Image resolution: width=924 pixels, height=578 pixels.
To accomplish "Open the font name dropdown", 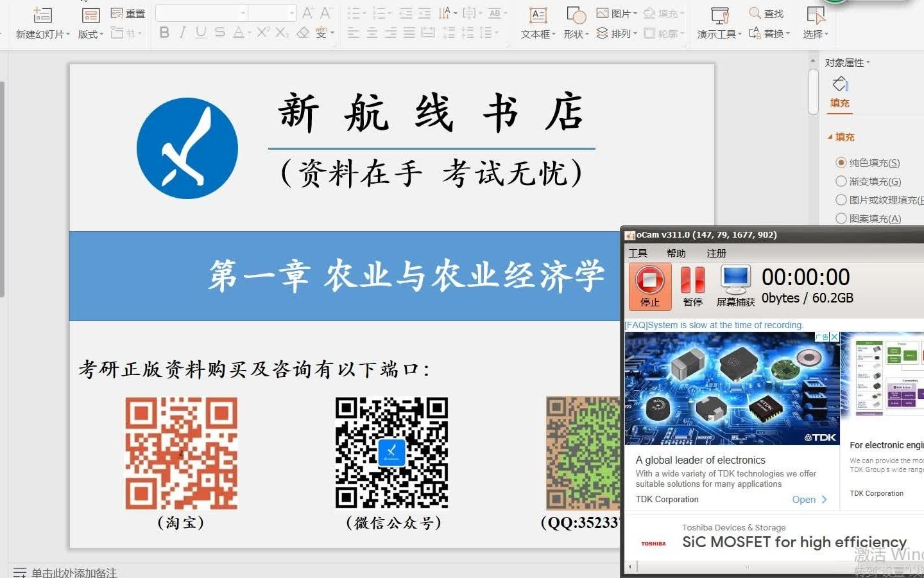I will [243, 13].
